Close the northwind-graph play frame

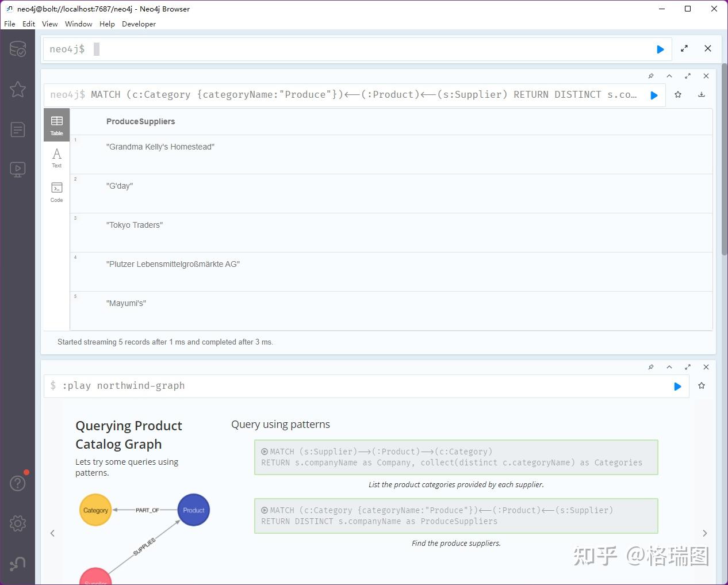(x=706, y=367)
